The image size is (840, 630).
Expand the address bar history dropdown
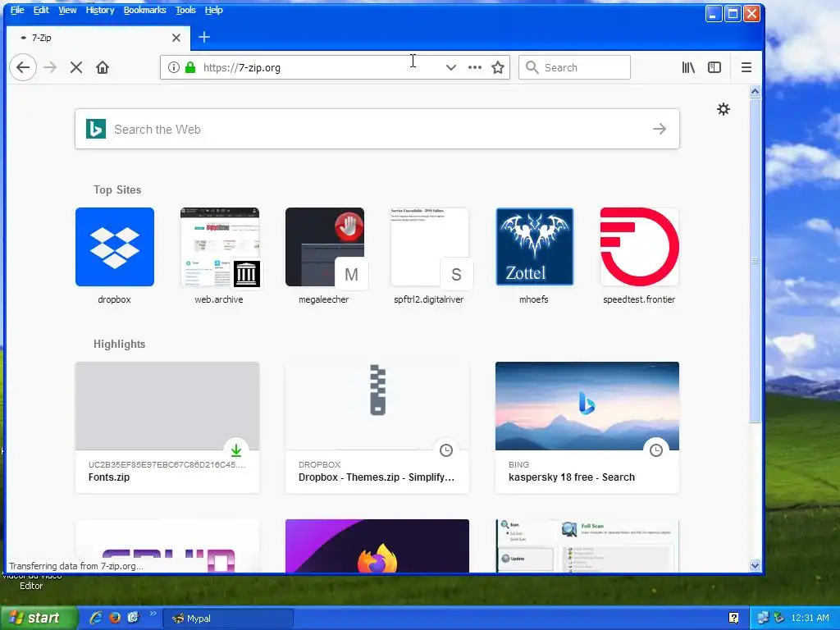(451, 67)
